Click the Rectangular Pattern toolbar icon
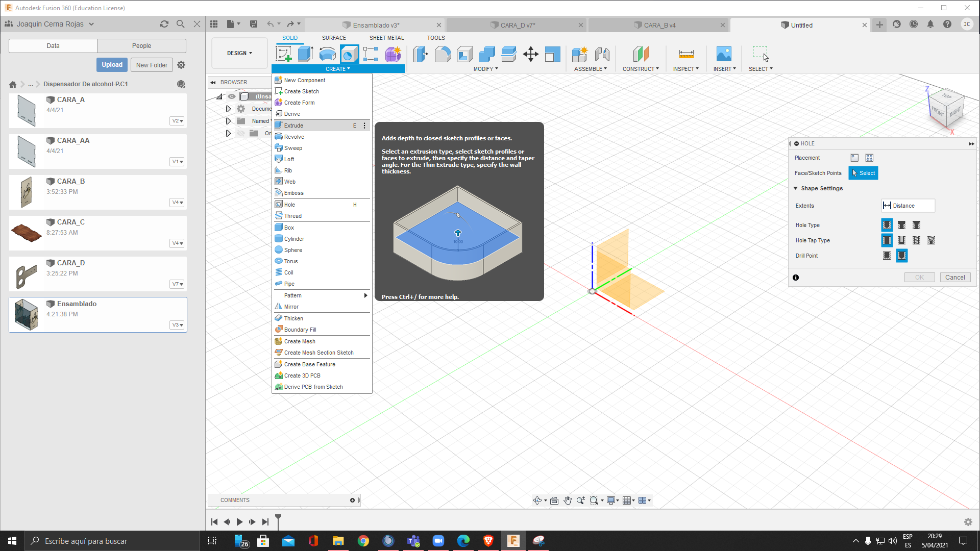Viewport: 980px width, 551px height. coord(371,54)
